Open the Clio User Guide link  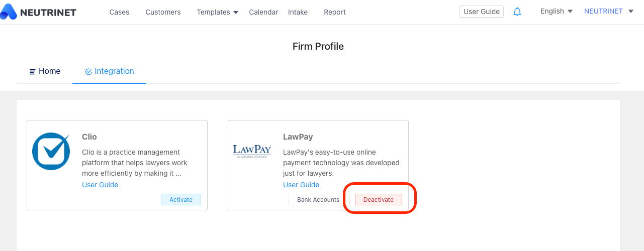point(100,185)
